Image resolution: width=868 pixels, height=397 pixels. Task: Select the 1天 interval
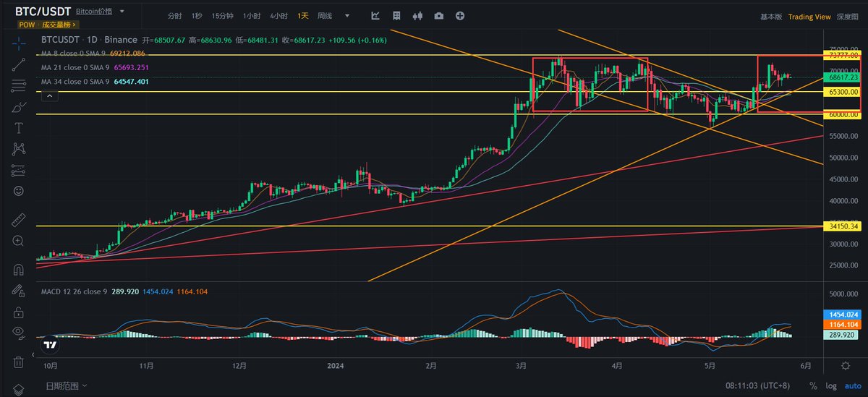click(302, 16)
